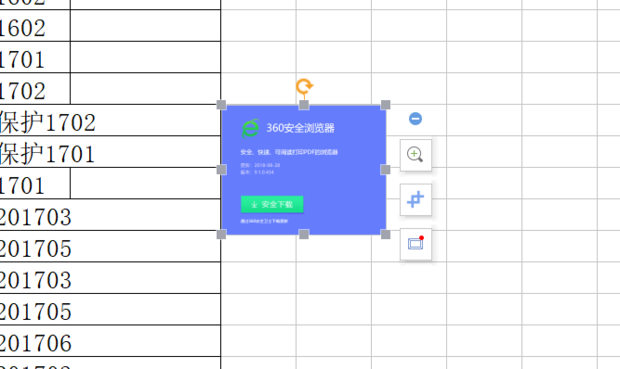Select the cell containing 保护1701
The image size is (620, 369).
110,151
